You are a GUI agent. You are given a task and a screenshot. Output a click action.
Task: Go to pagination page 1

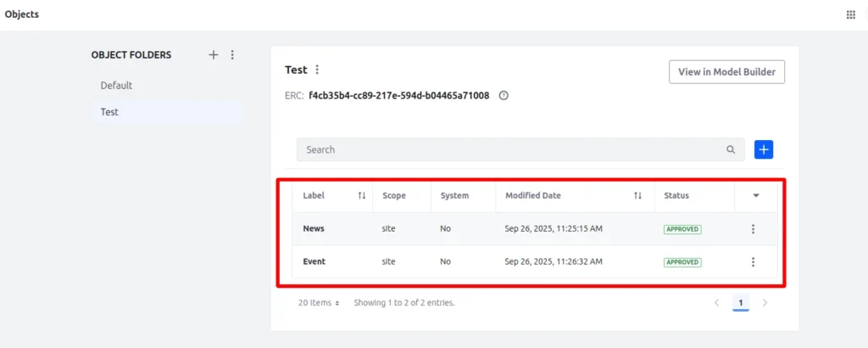coord(740,302)
